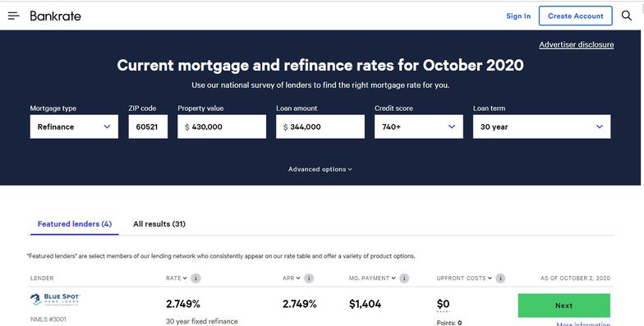This screenshot has width=644, height=326.
Task: Sort results by Rate column
Action: [177, 278]
